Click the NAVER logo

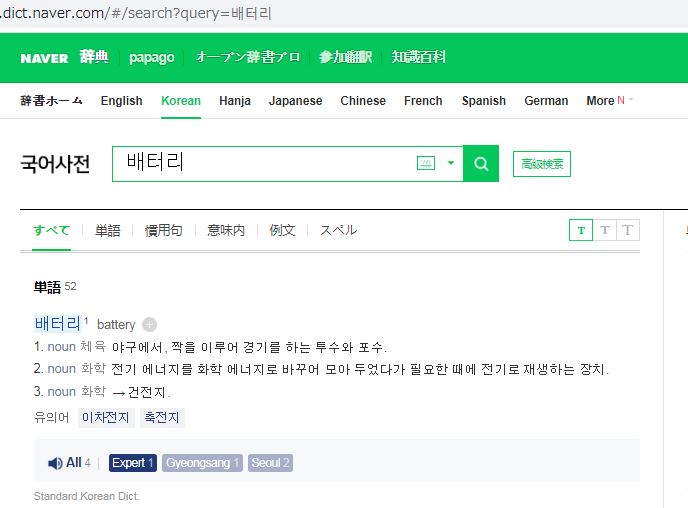point(44,58)
